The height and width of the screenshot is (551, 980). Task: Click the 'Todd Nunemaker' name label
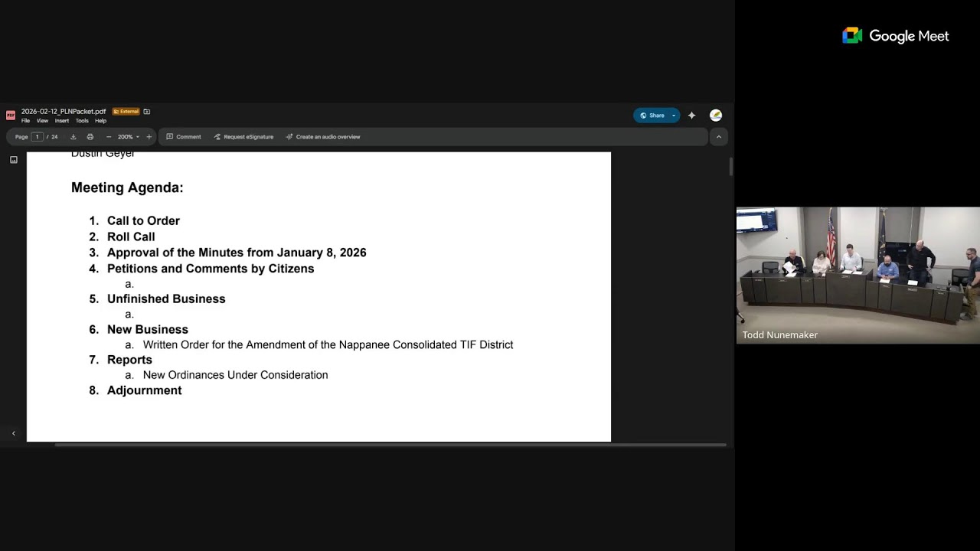[779, 335]
